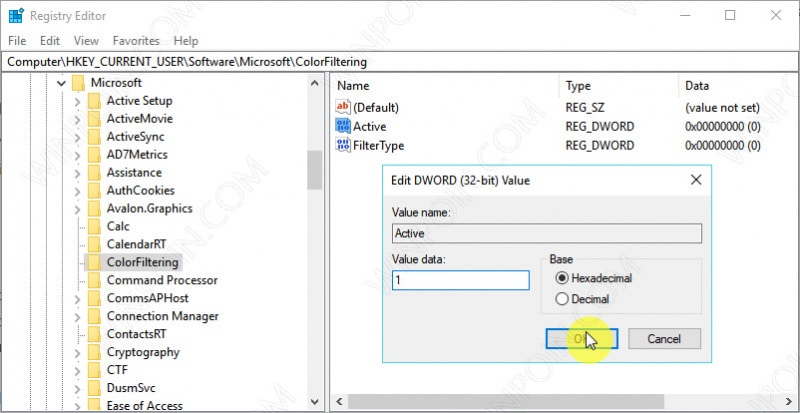Expand the ActiveSync key

tap(77, 137)
